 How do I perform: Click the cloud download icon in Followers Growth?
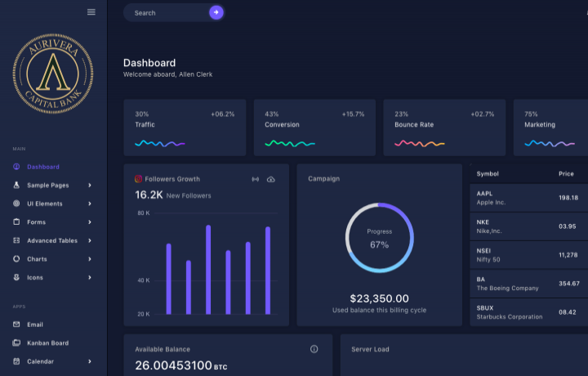click(x=271, y=179)
